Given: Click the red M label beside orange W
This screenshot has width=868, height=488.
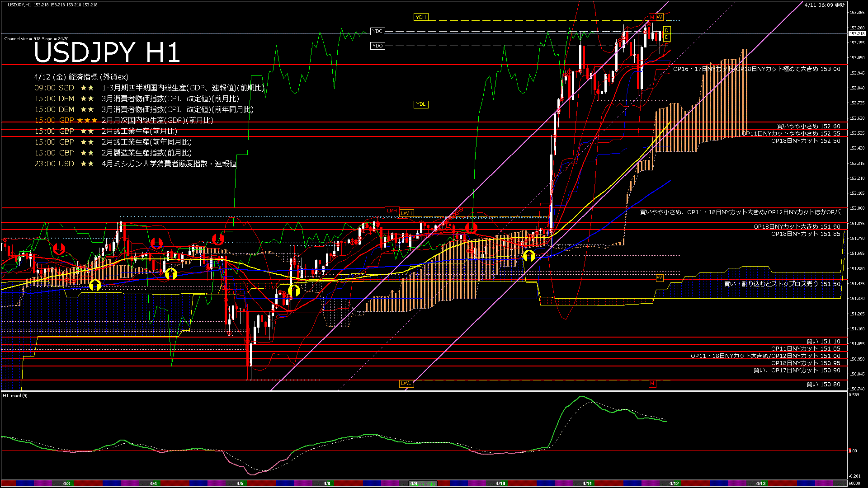Looking at the screenshot, I should point(652,17).
